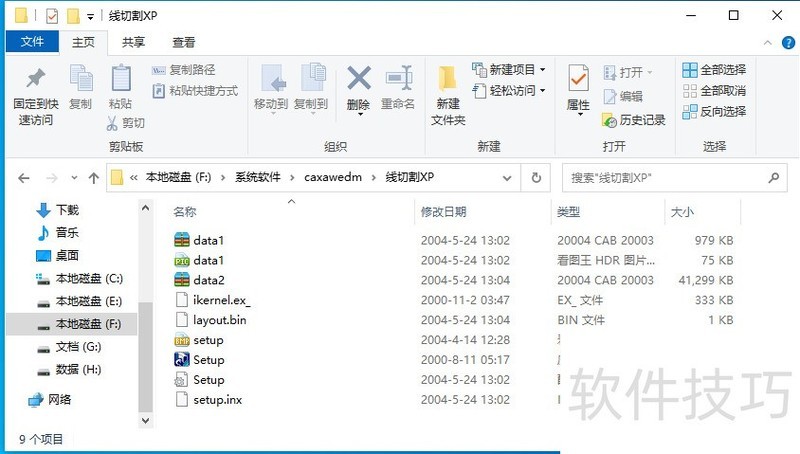Click Invert selection in the ribbon
Image resolution: width=800 pixels, height=454 pixels.
tap(714, 111)
